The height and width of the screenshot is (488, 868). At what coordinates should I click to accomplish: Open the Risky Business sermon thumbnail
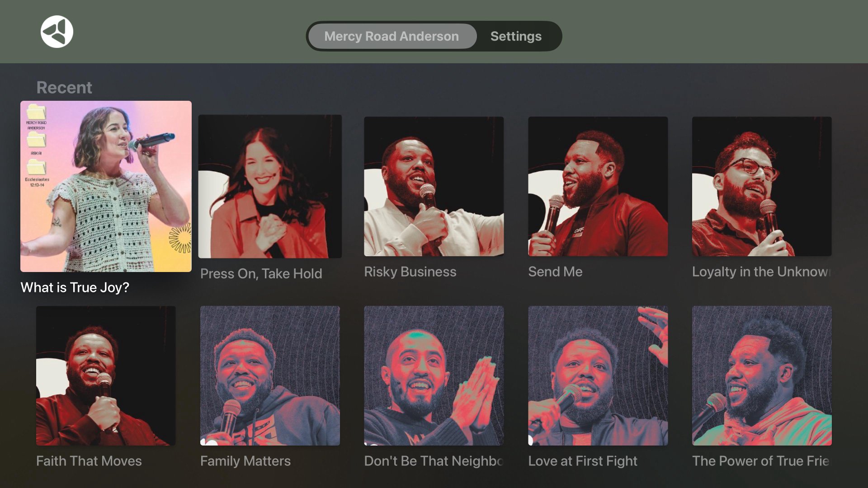pos(434,186)
